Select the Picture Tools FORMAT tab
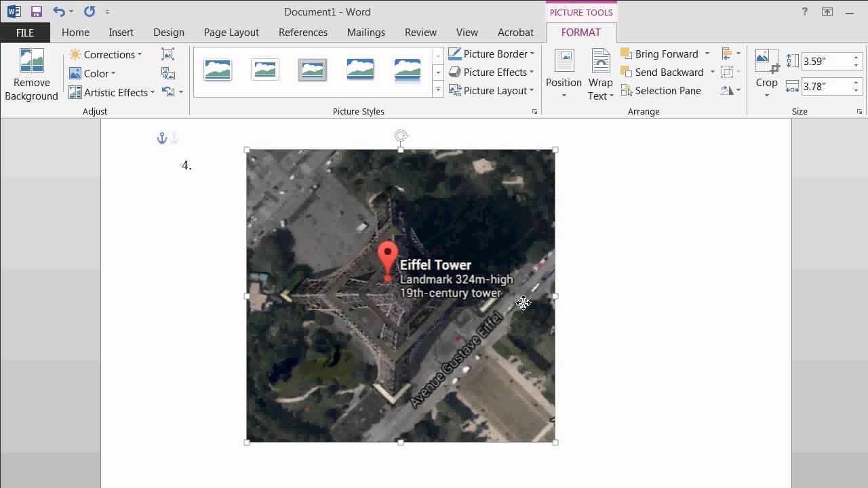 pos(581,32)
